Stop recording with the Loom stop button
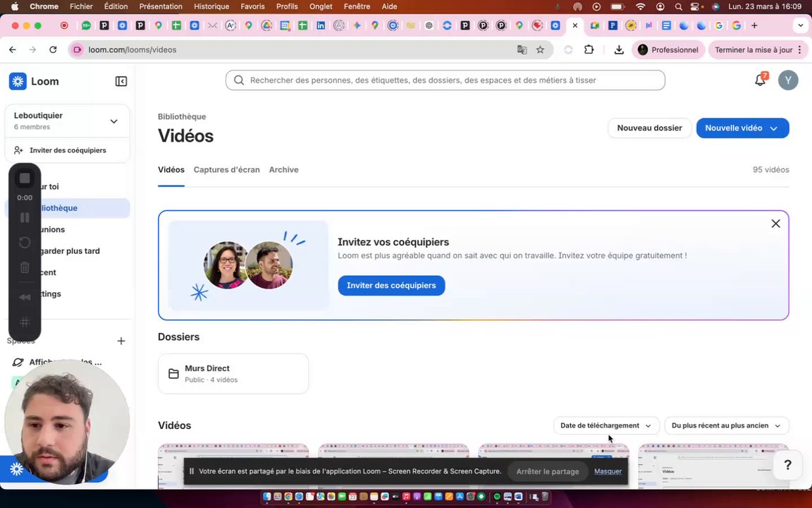The height and width of the screenshot is (508, 812). point(25,179)
